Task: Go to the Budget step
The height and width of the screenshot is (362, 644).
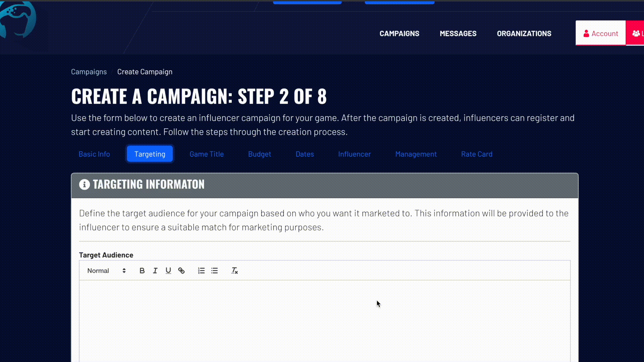Action: [x=260, y=154]
